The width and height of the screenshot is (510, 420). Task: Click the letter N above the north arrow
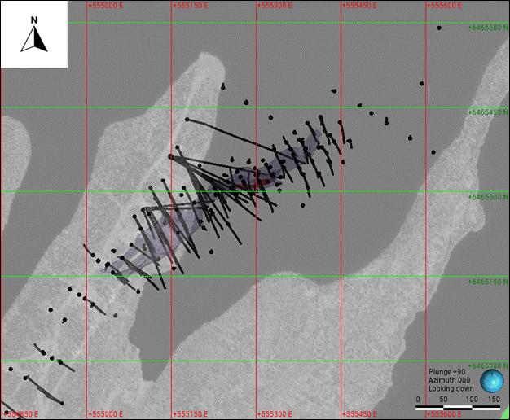[x=33, y=19]
